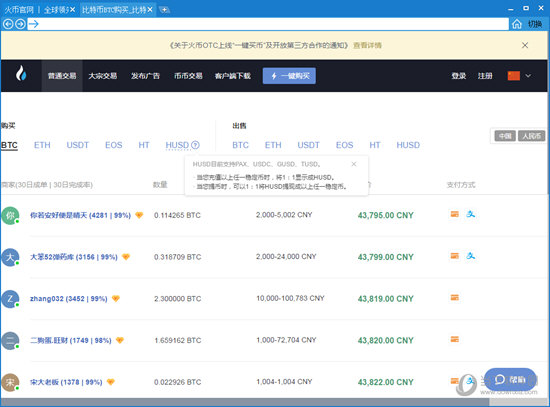Click the blue go arrow beside address bar

33,24
